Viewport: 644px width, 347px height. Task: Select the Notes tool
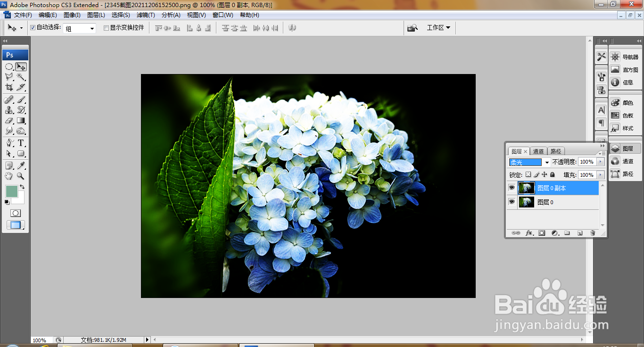[x=9, y=166]
